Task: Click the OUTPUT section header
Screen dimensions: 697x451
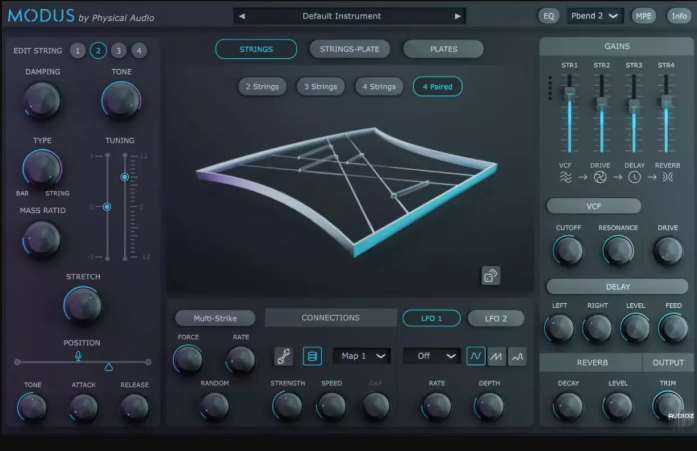Action: (x=668, y=363)
